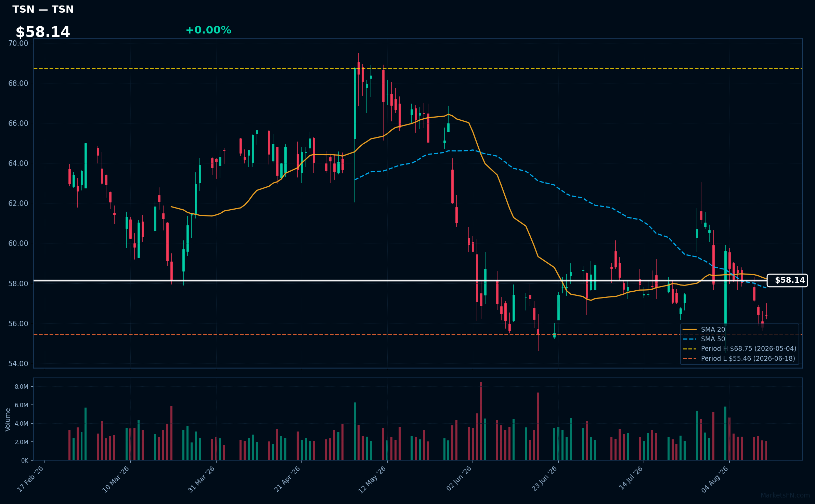Click the "23 Jun '26" date label

pos(544,479)
